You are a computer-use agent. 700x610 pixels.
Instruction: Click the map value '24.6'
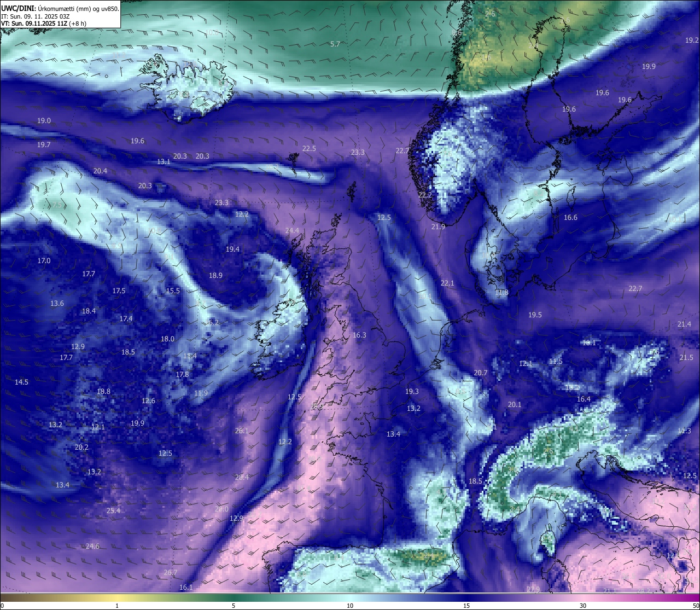click(x=92, y=546)
